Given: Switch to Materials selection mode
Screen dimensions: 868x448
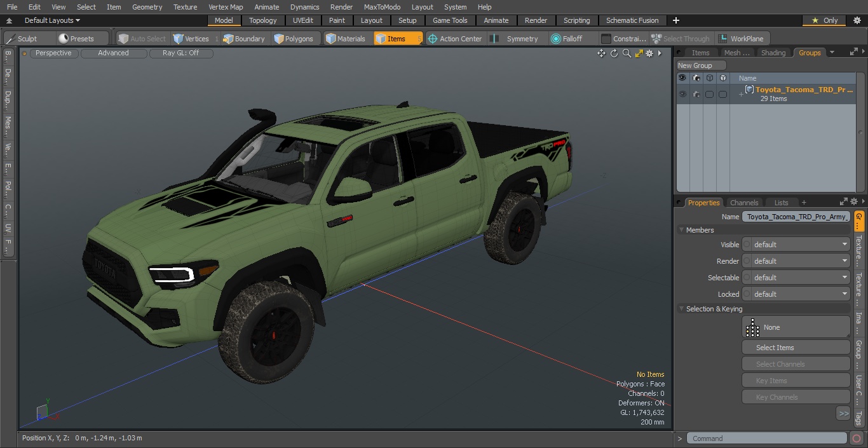Looking at the screenshot, I should click(x=346, y=39).
